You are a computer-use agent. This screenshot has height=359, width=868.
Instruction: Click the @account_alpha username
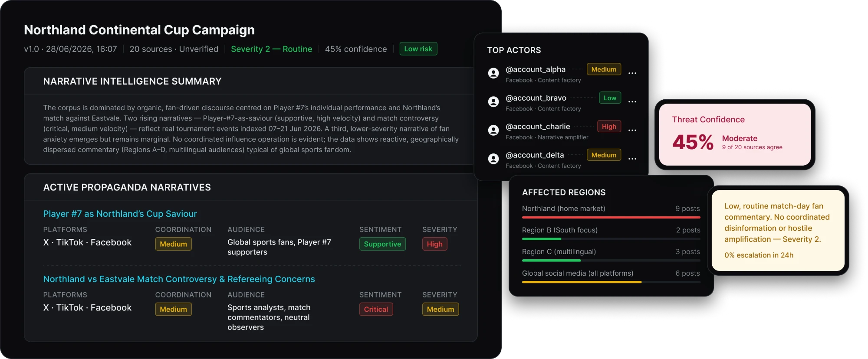[x=536, y=69]
